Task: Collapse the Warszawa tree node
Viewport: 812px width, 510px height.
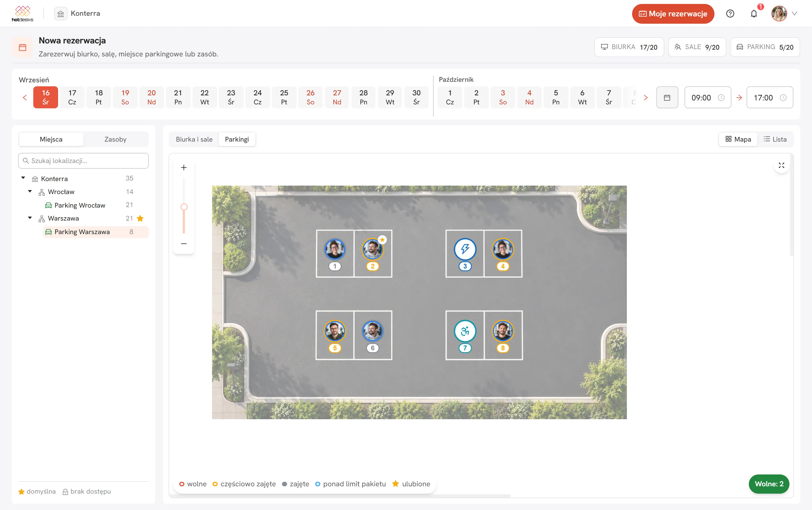Action: [30, 218]
